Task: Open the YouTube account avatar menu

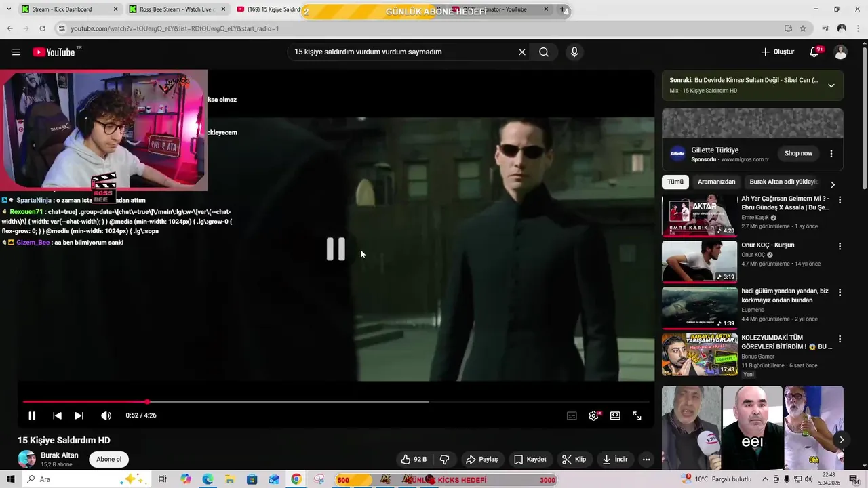Action: 840,52
